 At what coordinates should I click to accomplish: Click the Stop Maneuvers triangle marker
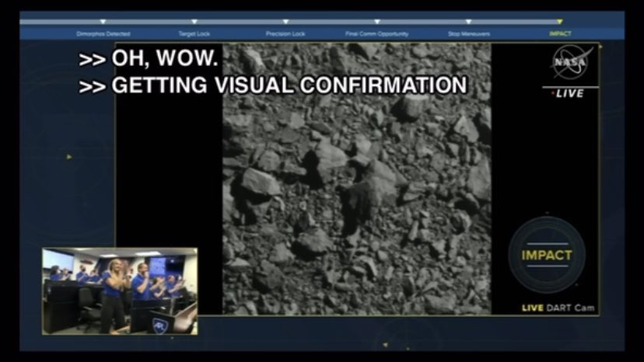click(468, 22)
